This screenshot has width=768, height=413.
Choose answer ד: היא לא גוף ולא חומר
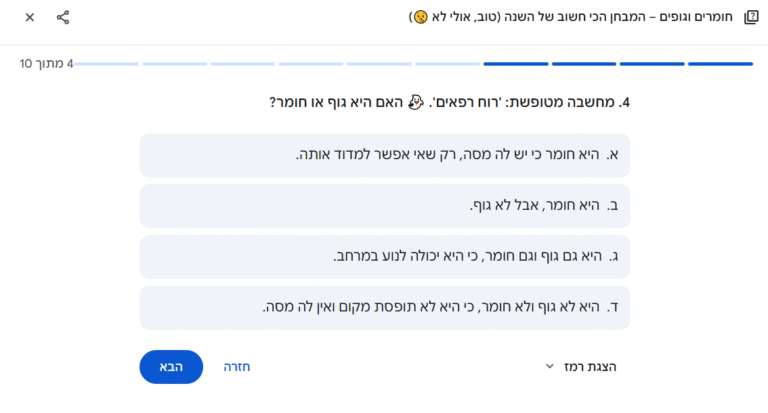pos(385,307)
